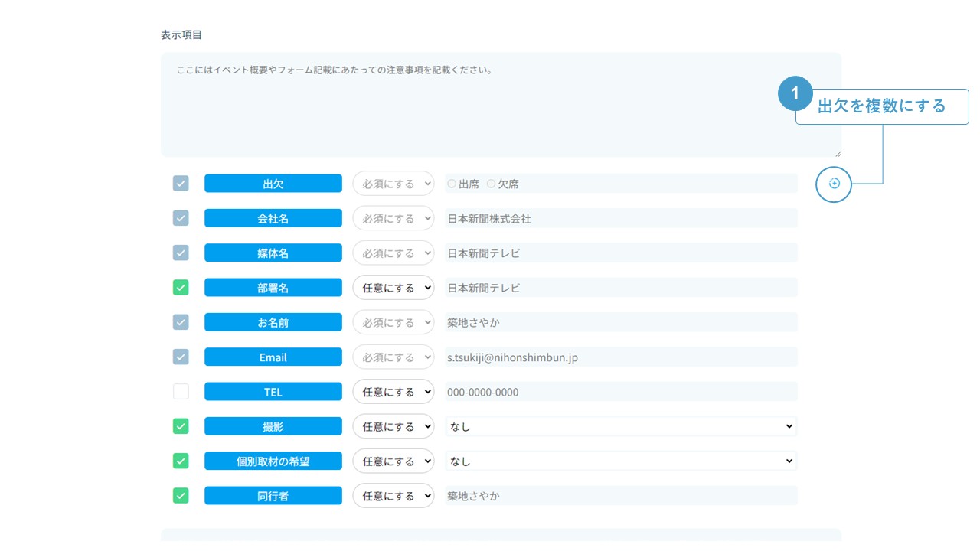Expand the 個別取材の希望 value dropdown
Screen dimensions: 980x551
(621, 461)
